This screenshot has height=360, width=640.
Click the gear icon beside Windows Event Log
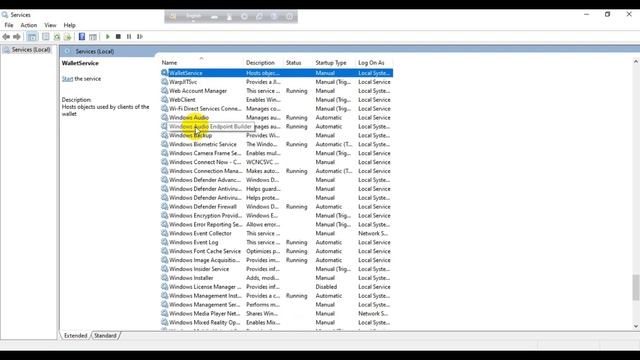coord(164,242)
